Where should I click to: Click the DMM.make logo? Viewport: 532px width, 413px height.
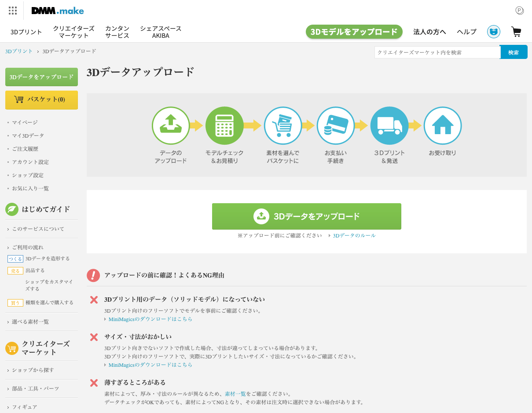[x=58, y=11]
